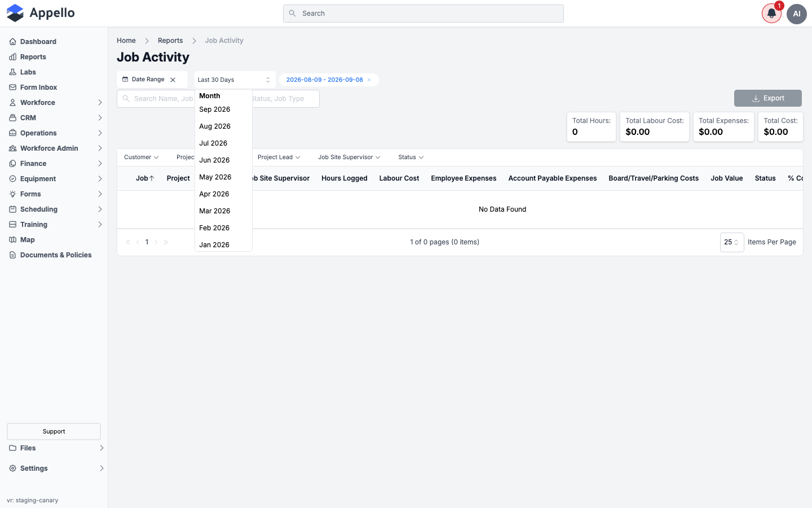This screenshot has width=812, height=508.
Task: Remove the Date Range filter
Action: tap(173, 80)
